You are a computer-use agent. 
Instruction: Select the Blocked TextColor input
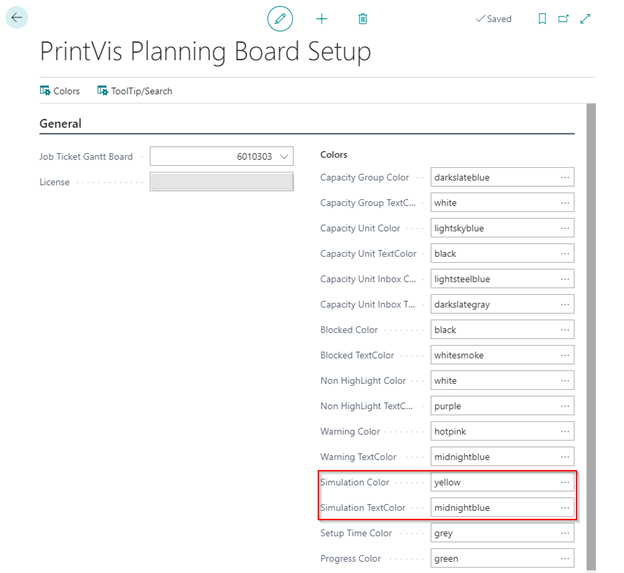point(493,355)
